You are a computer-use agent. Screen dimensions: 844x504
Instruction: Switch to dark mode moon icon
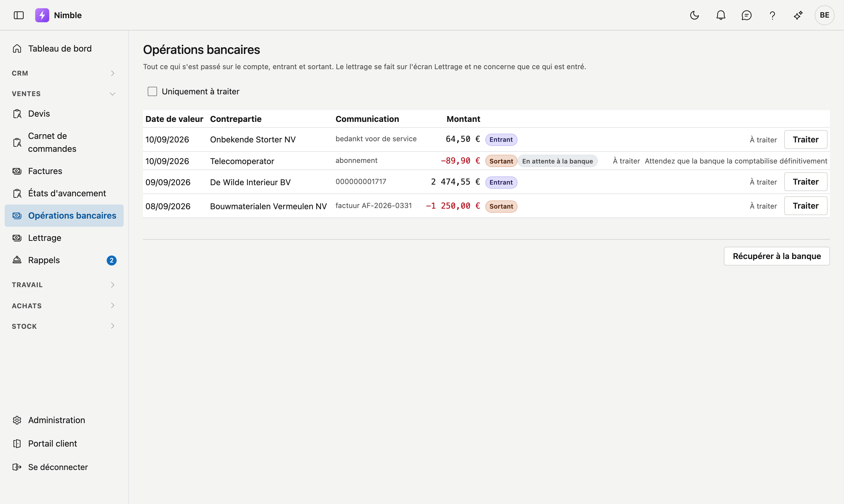click(x=695, y=15)
